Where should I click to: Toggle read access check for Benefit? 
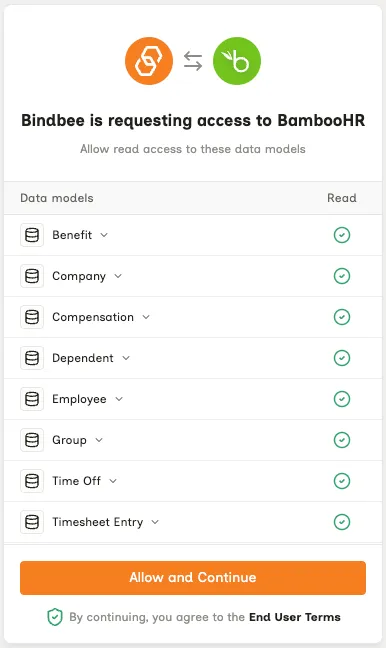[x=342, y=235]
